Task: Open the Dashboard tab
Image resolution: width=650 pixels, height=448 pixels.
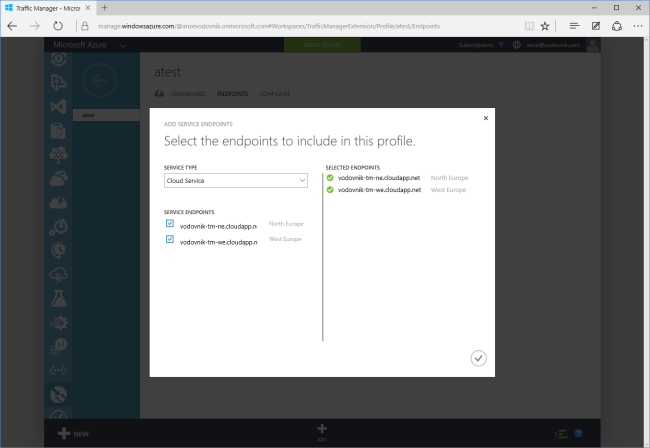Action: (x=188, y=94)
